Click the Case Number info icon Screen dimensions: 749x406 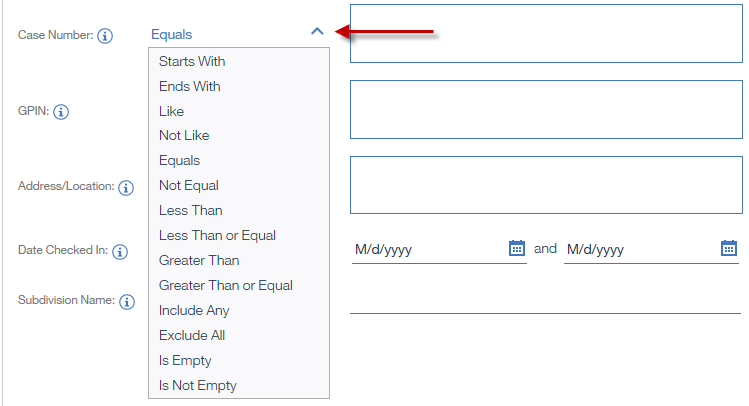click(x=105, y=36)
